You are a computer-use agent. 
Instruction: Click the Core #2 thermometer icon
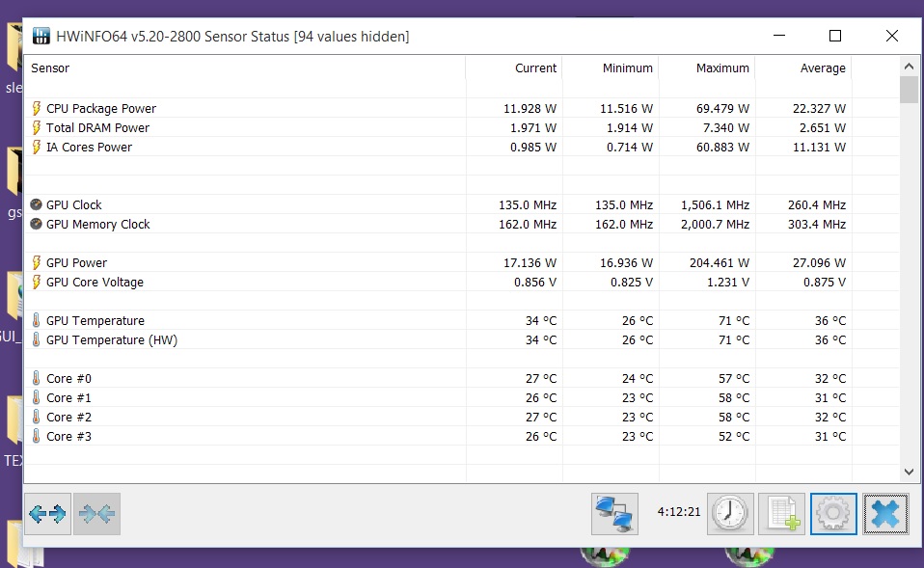[x=36, y=418]
